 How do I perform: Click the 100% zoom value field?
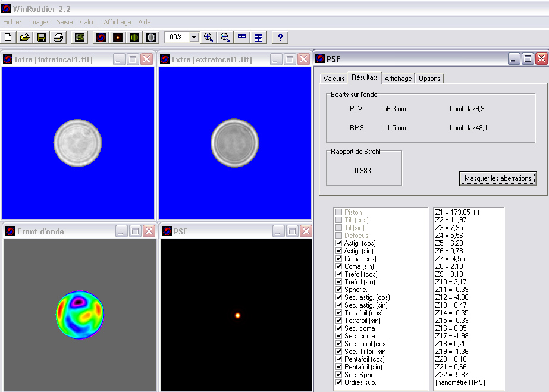pos(177,37)
